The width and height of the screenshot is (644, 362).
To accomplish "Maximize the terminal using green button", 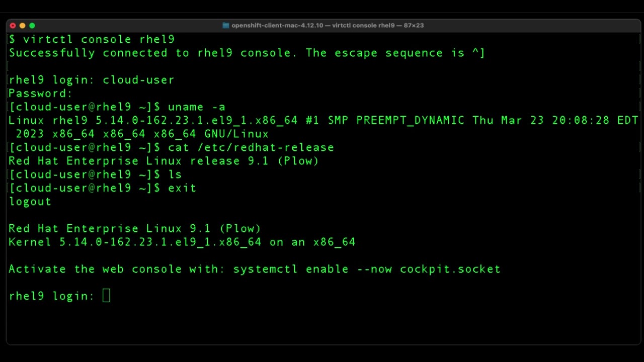I will click(x=32, y=26).
